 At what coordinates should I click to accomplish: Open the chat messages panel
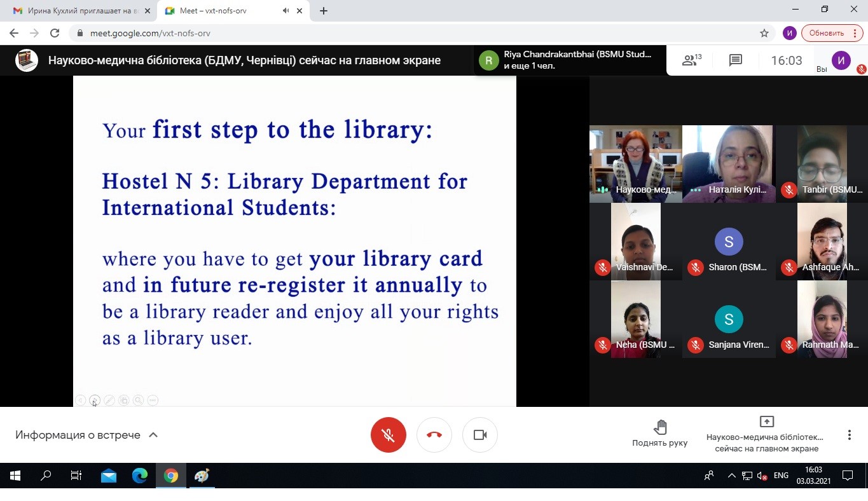tap(736, 60)
